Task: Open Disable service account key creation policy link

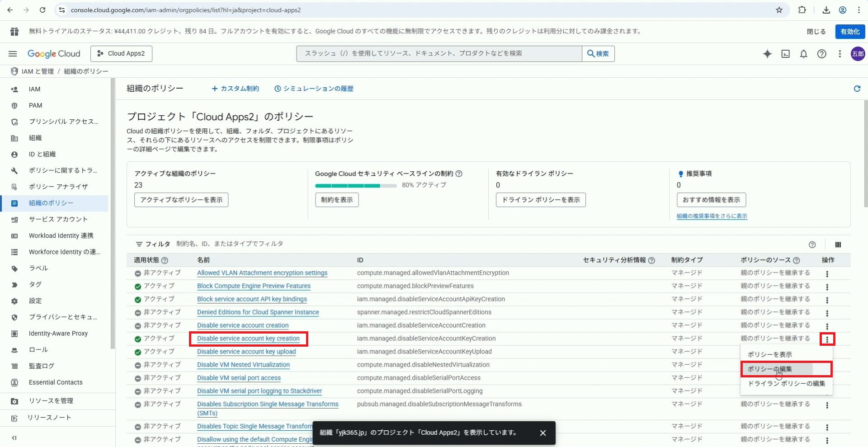Action: (x=248, y=339)
